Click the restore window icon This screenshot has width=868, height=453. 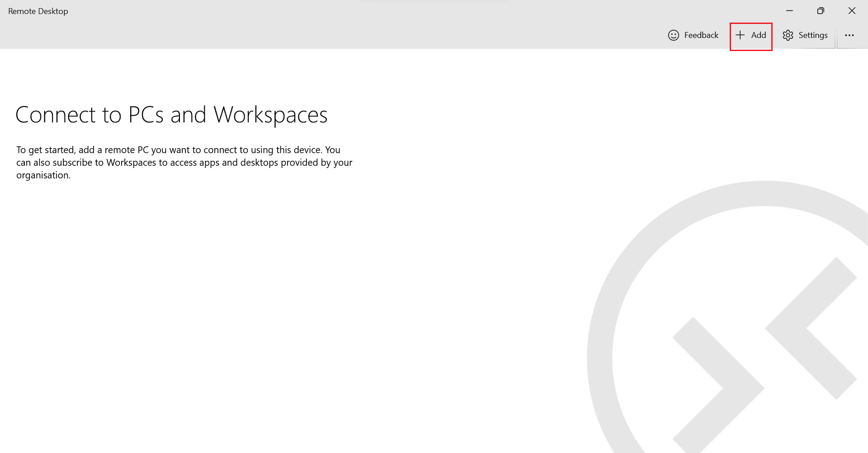(821, 10)
